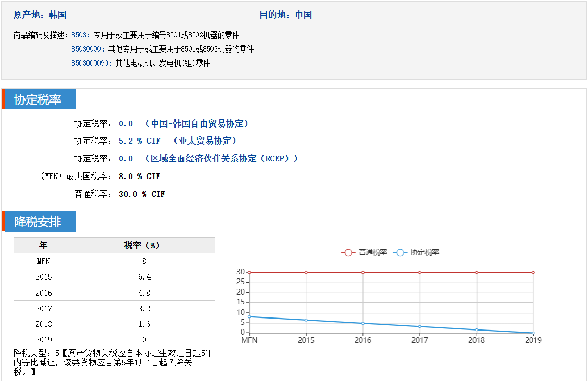Select the 降税安排 section header
This screenshot has width=588, height=381.
pos(38,222)
